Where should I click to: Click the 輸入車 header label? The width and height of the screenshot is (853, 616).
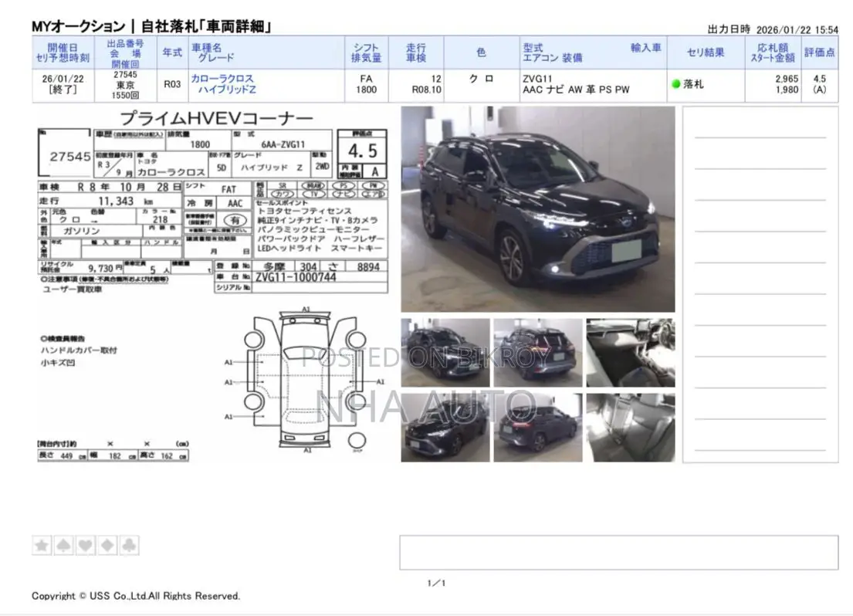click(646, 48)
